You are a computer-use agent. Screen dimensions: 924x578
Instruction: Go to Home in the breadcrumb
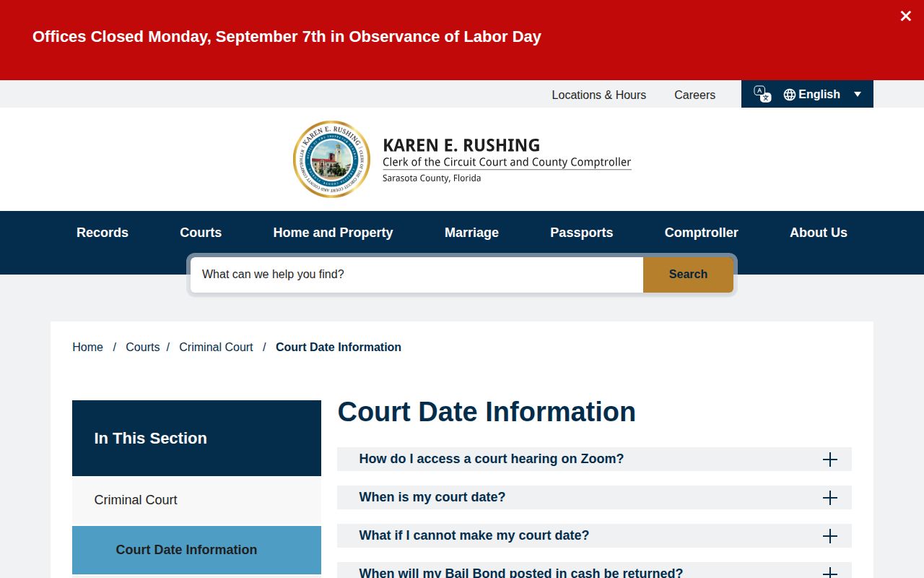(x=87, y=348)
